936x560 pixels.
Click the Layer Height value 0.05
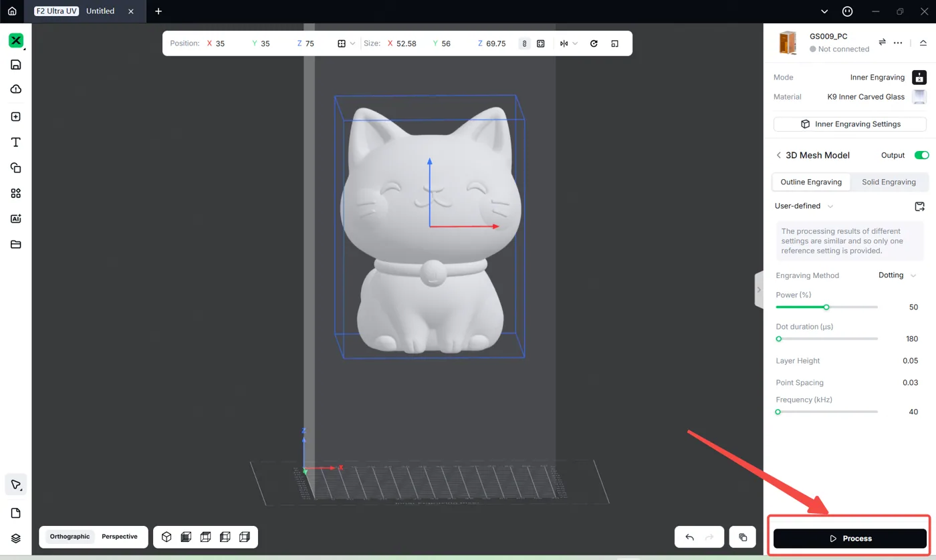910,361
